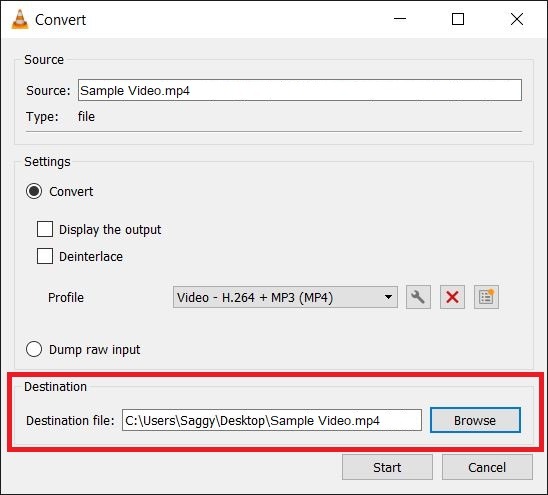Screen dimensions: 548x495
Task: Select the Convert radio button
Action: click(x=34, y=192)
